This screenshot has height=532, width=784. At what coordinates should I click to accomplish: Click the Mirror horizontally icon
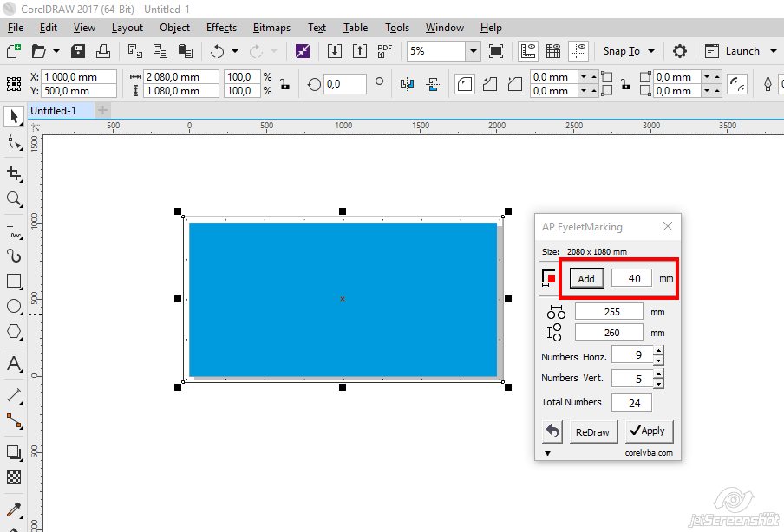pos(407,84)
